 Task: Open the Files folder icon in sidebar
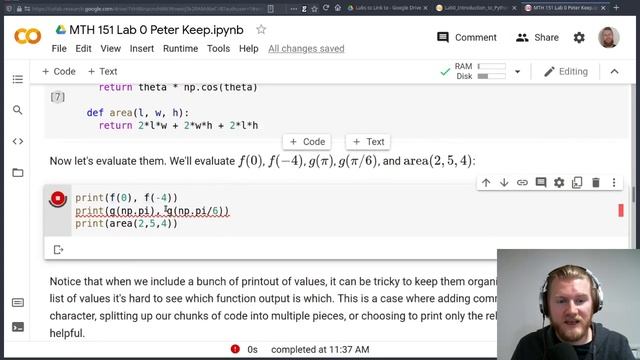click(18, 173)
